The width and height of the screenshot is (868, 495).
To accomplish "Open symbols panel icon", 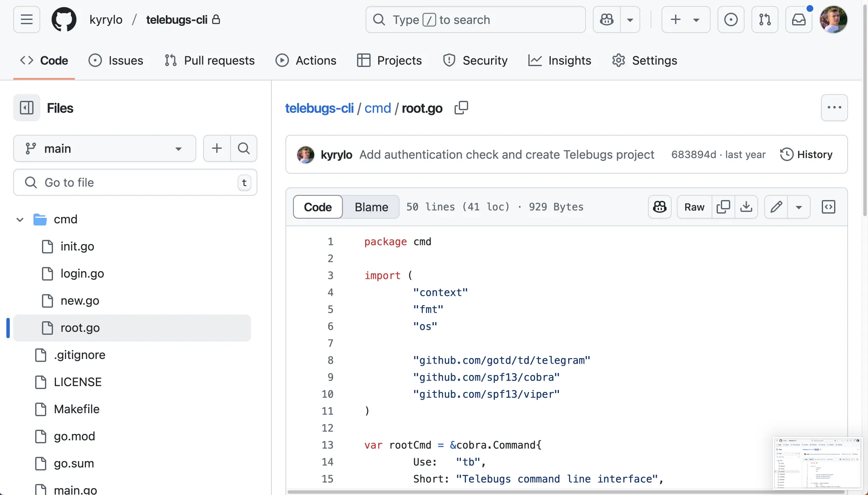I will pos(828,207).
